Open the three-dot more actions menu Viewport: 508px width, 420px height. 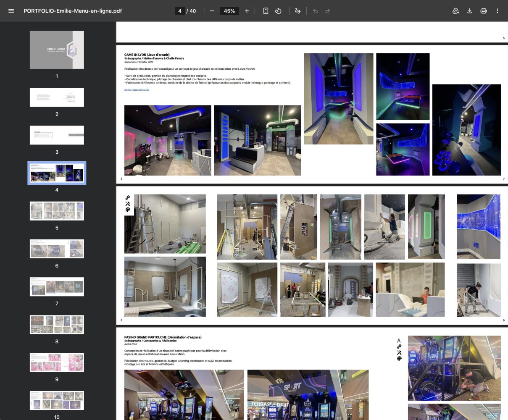pyautogui.click(x=497, y=11)
